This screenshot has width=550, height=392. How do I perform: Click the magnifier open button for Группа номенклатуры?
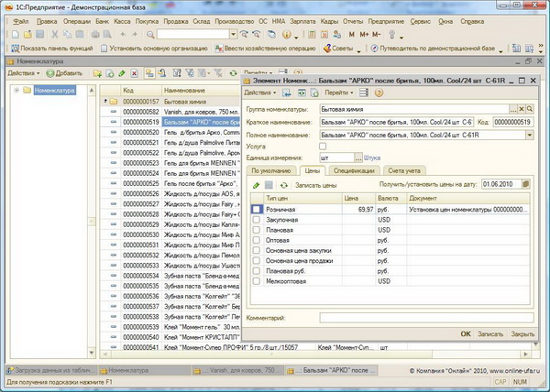click(x=530, y=109)
